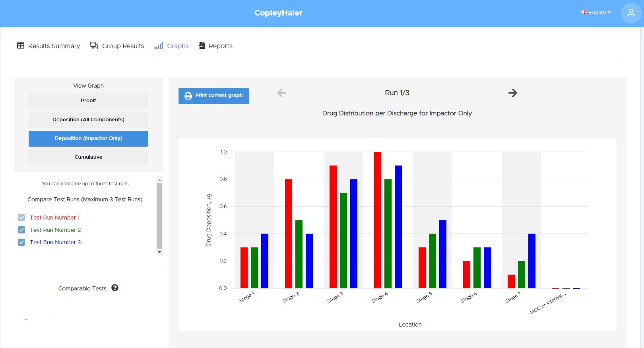Click the user profile avatar icon
The height and width of the screenshot is (348, 644).
631,13
